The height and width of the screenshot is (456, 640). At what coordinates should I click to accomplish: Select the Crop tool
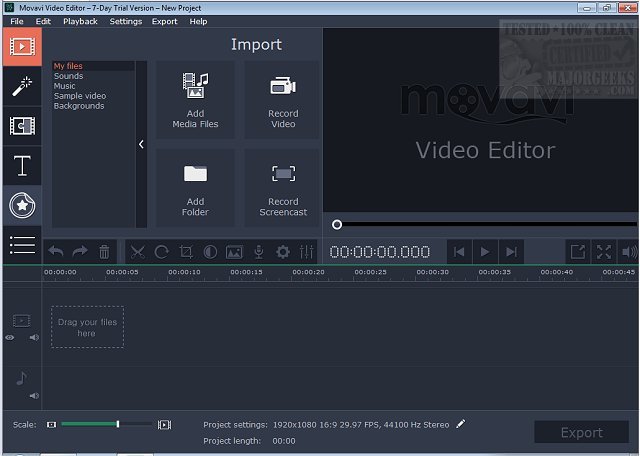(186, 252)
